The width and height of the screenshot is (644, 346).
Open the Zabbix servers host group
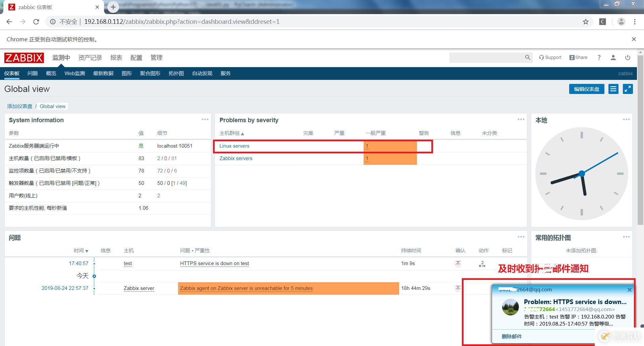(236, 158)
